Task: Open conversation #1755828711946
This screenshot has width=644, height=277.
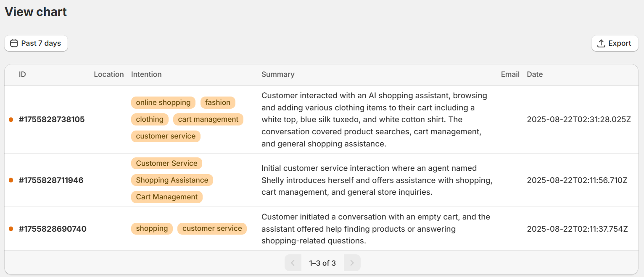Action: pyautogui.click(x=51, y=180)
